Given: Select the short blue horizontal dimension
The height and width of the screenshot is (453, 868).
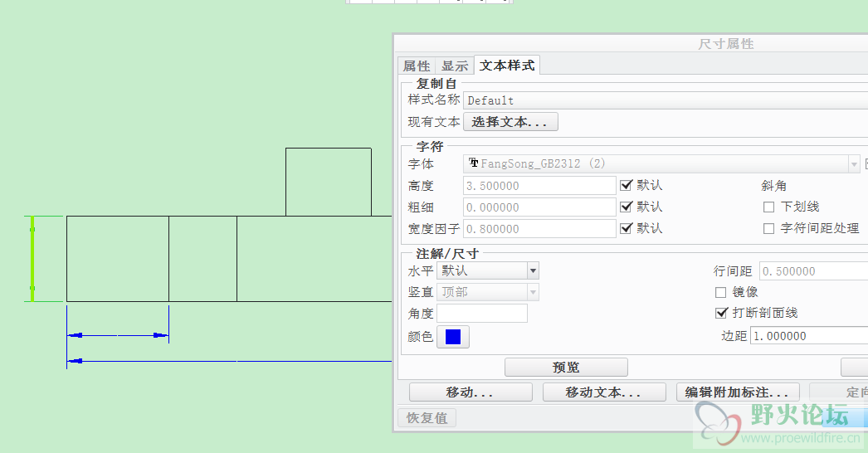Looking at the screenshot, I should click(117, 335).
